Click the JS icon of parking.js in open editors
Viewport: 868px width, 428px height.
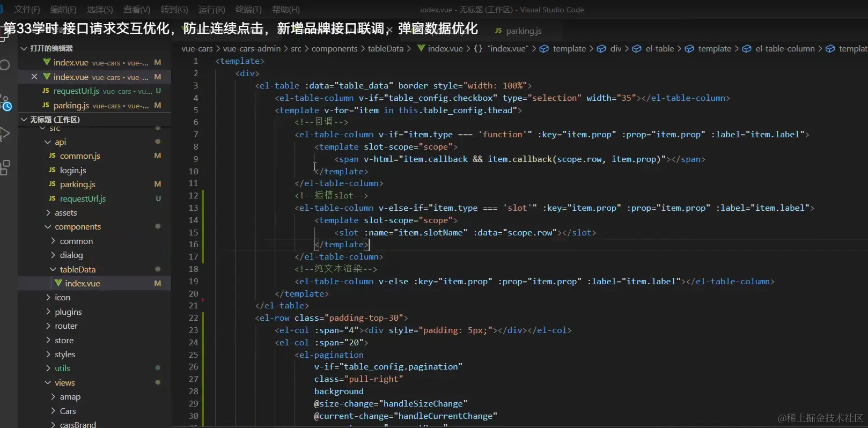click(x=46, y=105)
